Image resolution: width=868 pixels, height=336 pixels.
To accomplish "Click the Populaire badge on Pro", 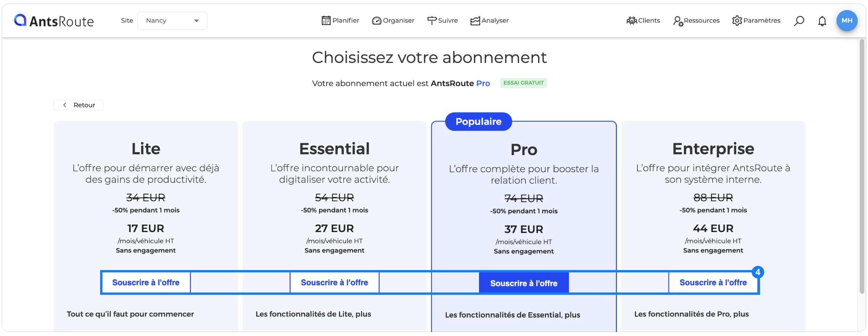I will (x=478, y=122).
